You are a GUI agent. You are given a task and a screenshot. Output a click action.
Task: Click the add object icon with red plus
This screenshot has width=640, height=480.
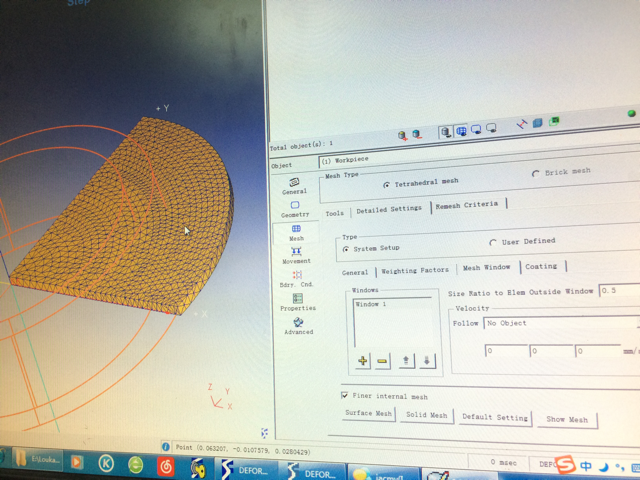click(x=402, y=136)
